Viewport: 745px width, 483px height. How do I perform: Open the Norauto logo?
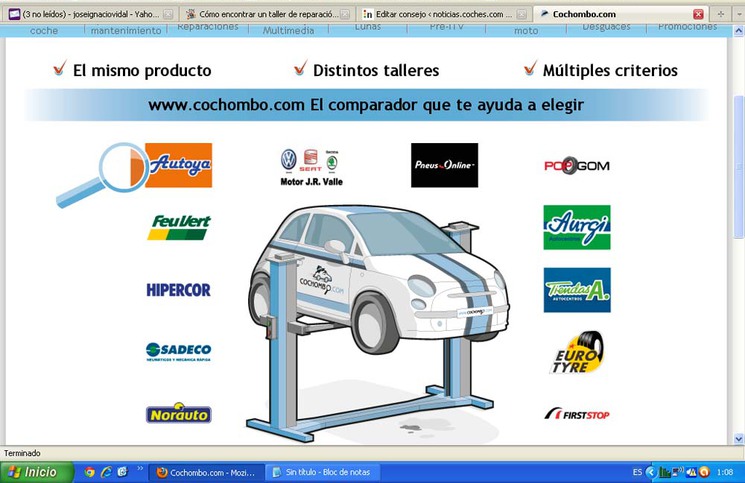tap(179, 414)
